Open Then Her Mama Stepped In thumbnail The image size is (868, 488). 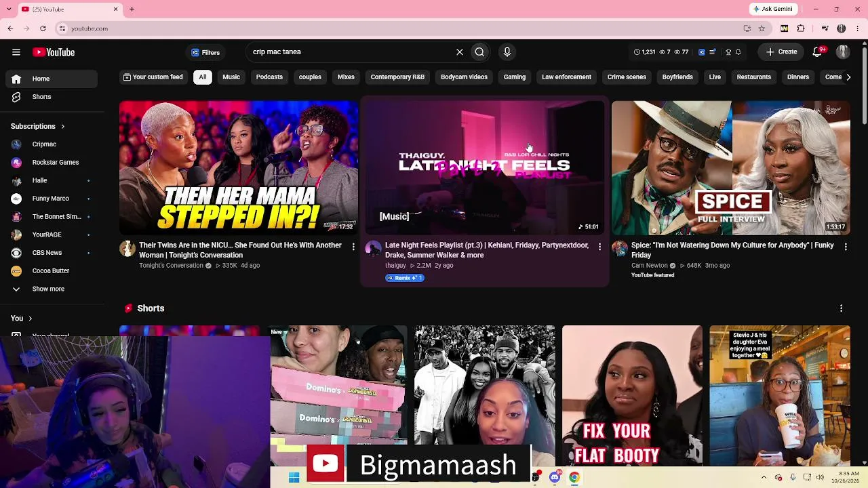click(239, 168)
